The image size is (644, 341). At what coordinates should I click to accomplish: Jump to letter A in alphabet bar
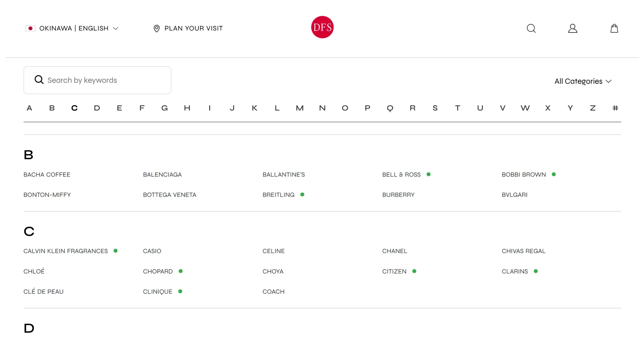click(29, 108)
